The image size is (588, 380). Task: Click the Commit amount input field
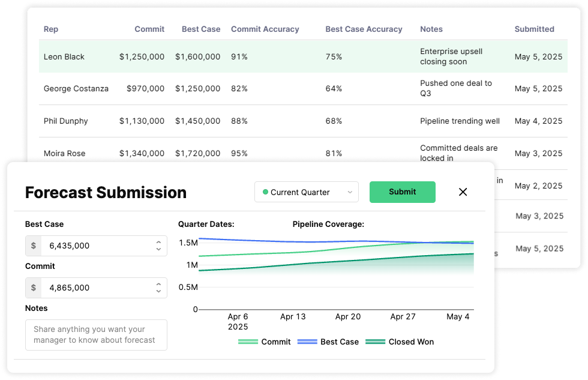click(x=96, y=288)
